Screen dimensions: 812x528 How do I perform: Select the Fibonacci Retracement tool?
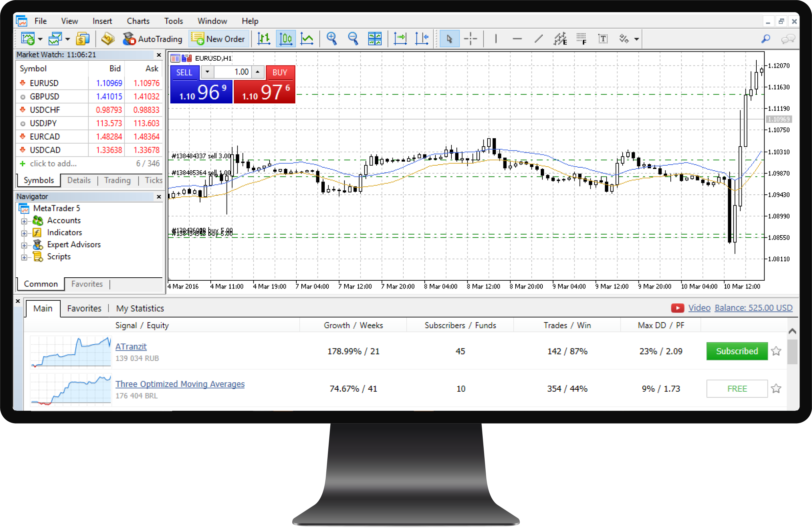(582, 39)
